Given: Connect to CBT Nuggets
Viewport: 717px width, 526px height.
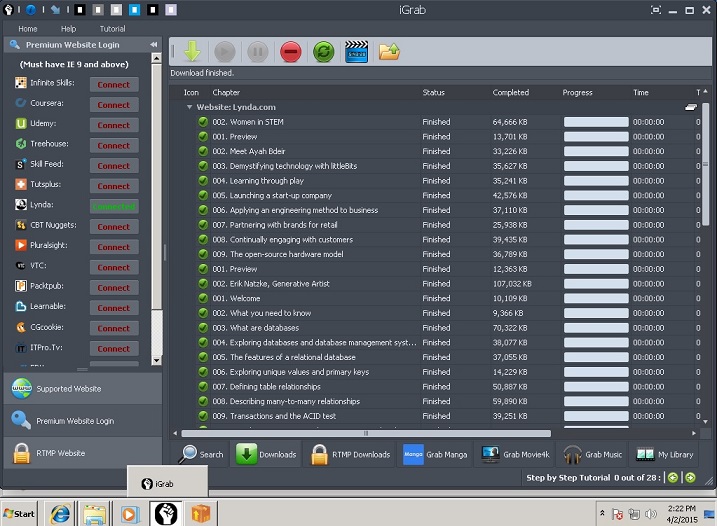Looking at the screenshot, I should (x=114, y=227).
